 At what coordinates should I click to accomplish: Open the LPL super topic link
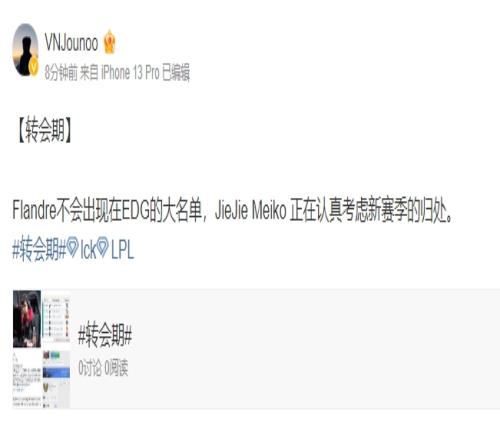click(122, 249)
